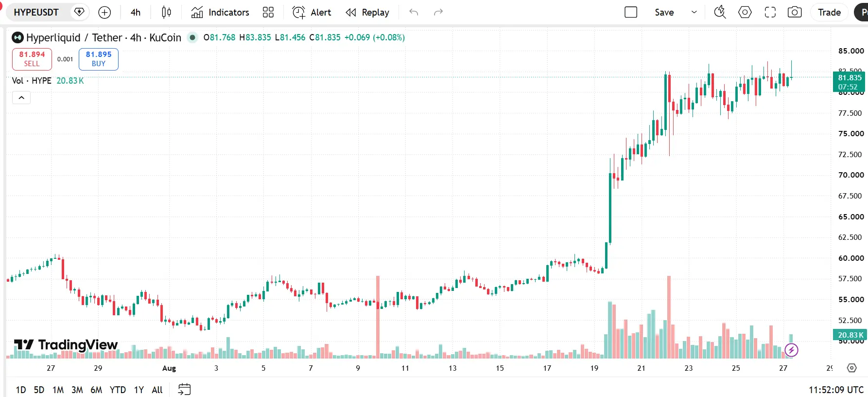Undo the last chart action
Image resolution: width=868 pixels, height=397 pixels.
tap(414, 12)
